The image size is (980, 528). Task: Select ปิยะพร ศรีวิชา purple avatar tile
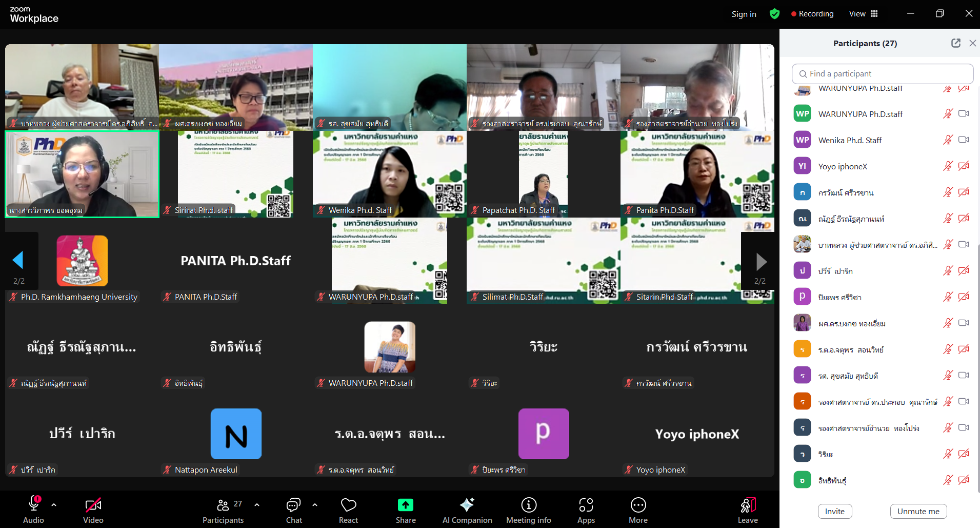tap(544, 434)
